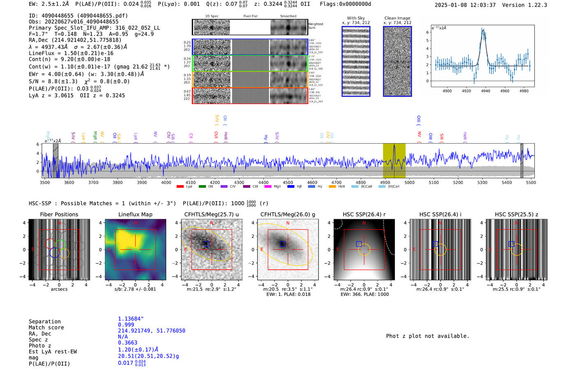
Task: Open the Lineflux Map image
Action: pyautogui.click(x=135, y=250)
